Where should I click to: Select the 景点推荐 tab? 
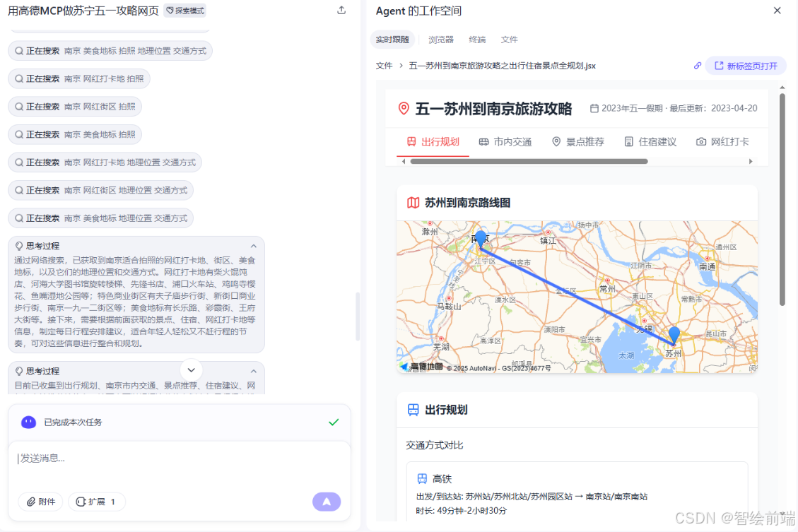pos(578,142)
